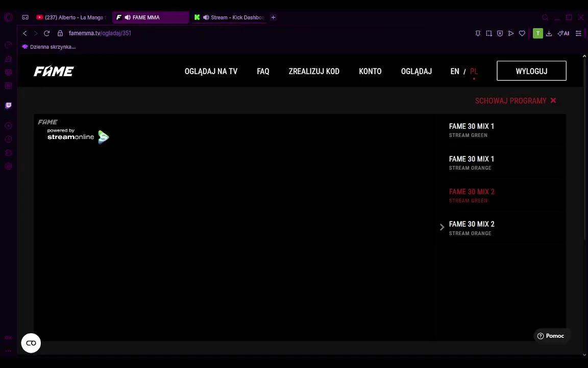Switch site language to EN
This screenshot has height=368, width=588.
click(x=454, y=72)
